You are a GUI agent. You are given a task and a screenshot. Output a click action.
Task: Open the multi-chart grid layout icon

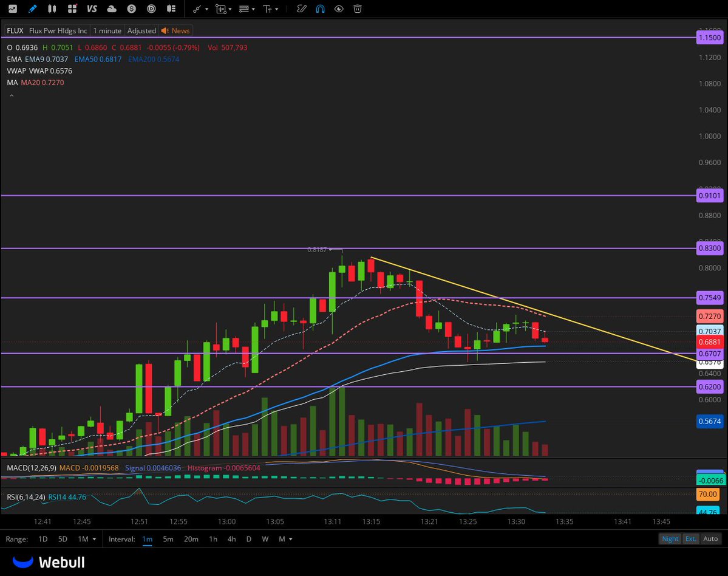(72, 9)
